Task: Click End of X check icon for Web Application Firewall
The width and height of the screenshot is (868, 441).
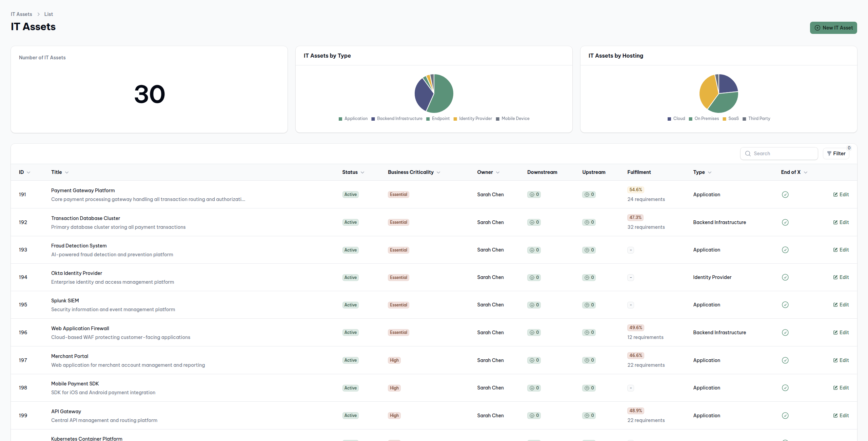Action: tap(785, 333)
